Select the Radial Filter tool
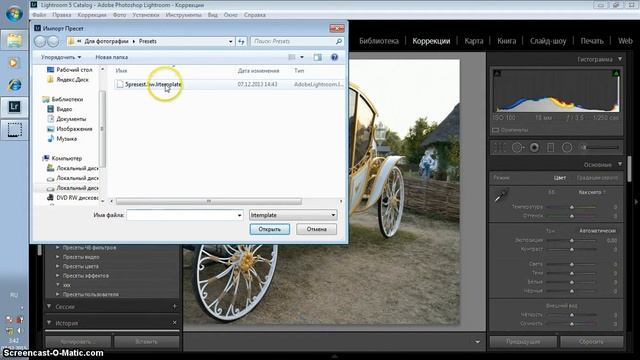640x360 pixels. 567,147
